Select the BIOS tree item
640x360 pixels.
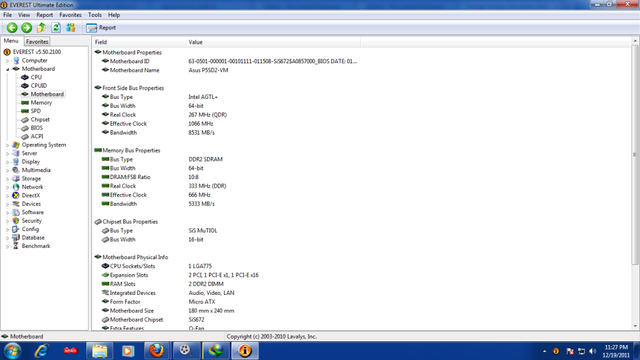[36, 128]
